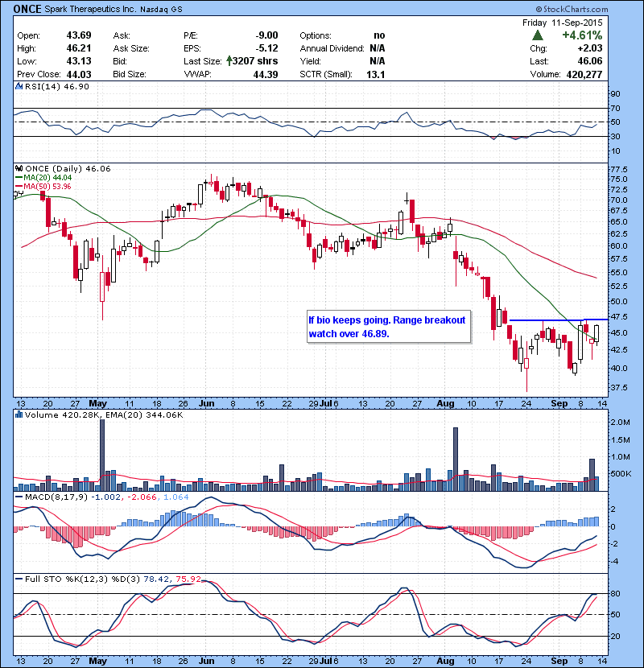Screen dimensions: 644x668
Task: Click the green MA(20) legend line swatch
Action: coord(19,178)
